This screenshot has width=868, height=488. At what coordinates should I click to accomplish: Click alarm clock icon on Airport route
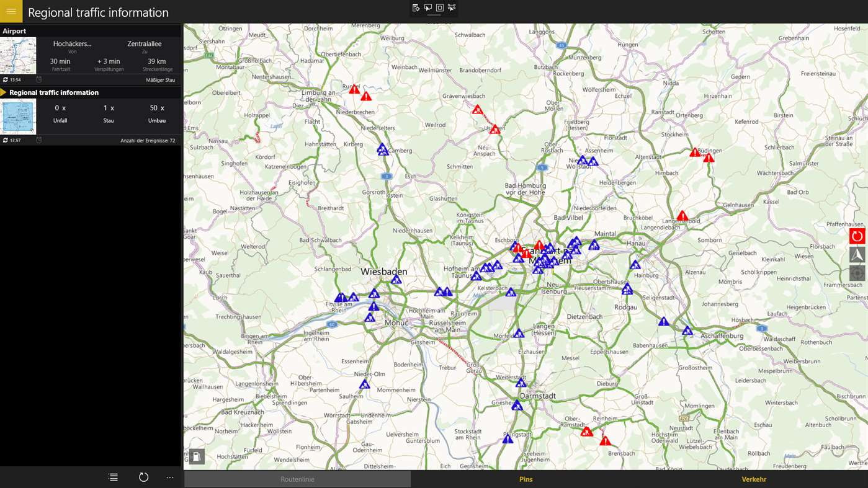38,80
